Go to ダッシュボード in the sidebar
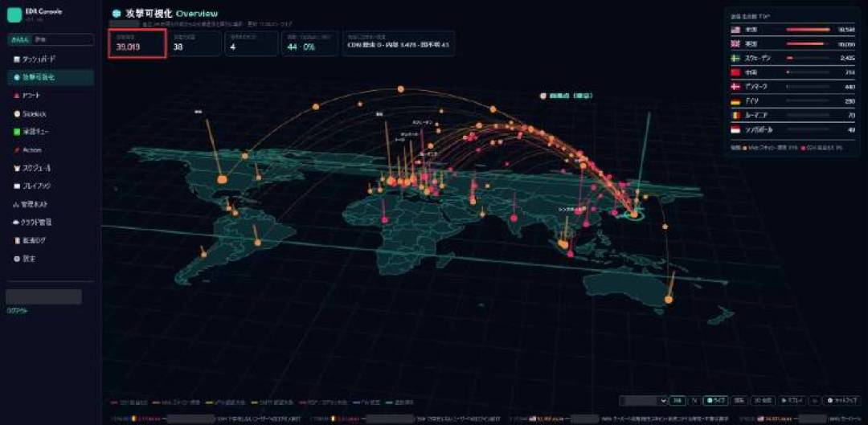This screenshot has width=868, height=425. click(x=51, y=59)
